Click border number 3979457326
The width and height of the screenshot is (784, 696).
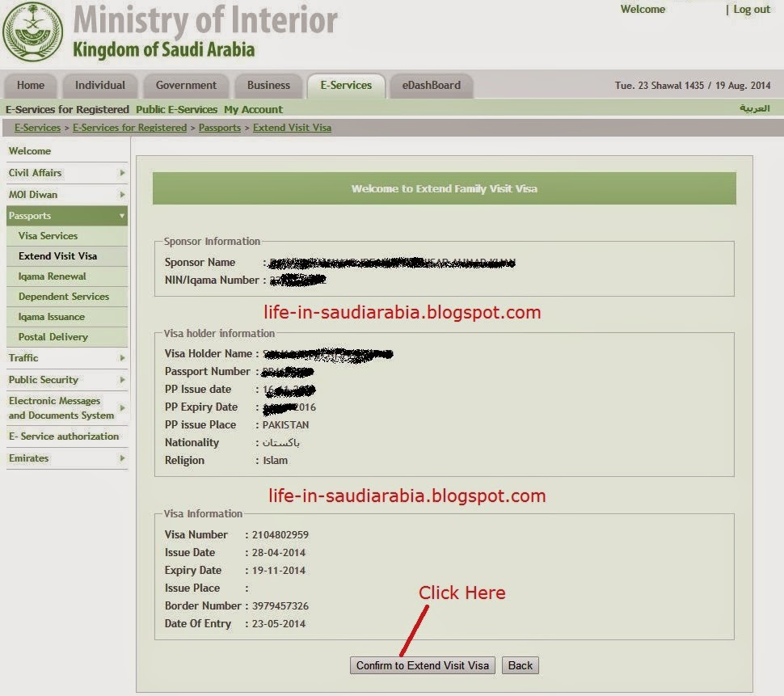(280, 606)
